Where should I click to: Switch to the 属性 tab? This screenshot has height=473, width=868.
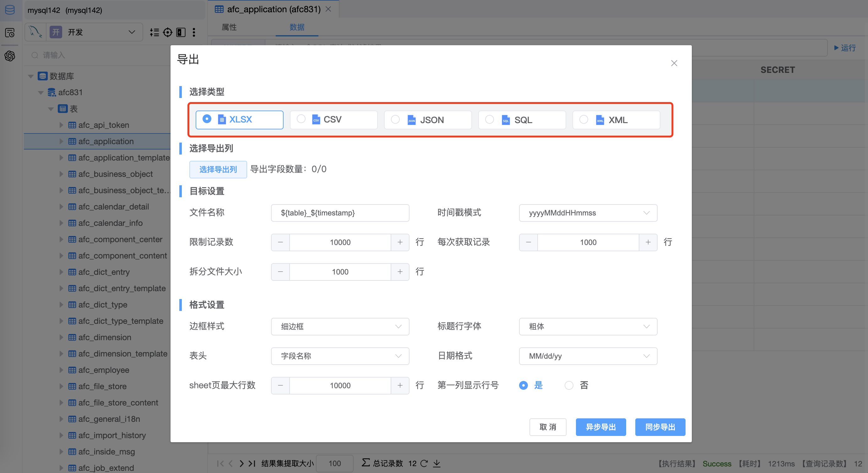(x=229, y=27)
